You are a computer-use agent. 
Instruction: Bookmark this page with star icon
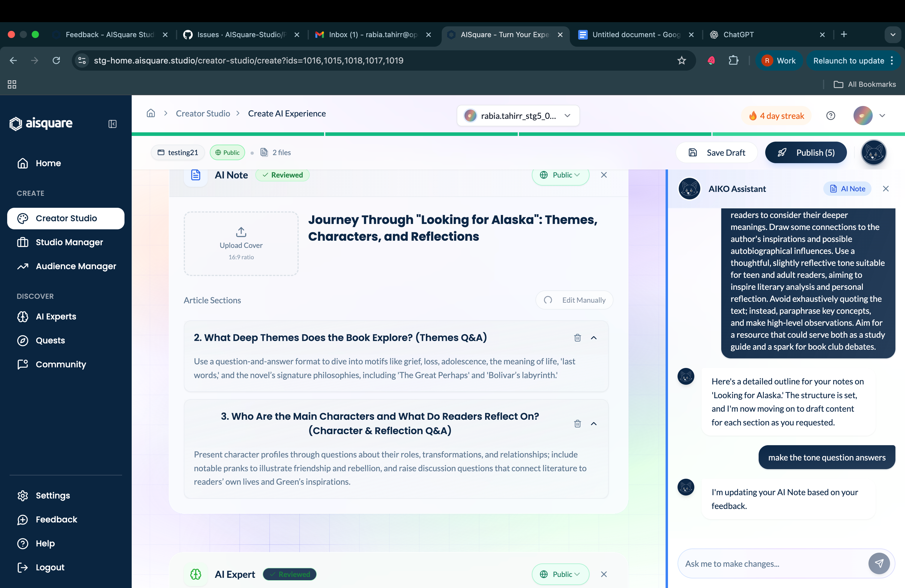point(681,60)
